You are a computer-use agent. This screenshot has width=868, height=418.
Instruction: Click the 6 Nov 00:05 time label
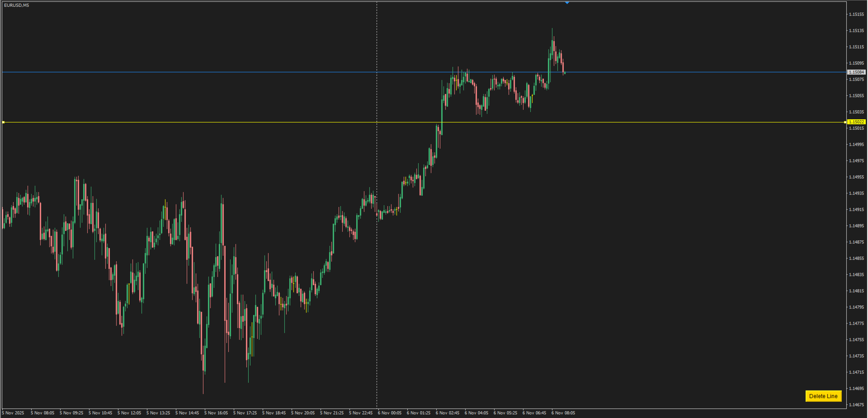pos(390,413)
